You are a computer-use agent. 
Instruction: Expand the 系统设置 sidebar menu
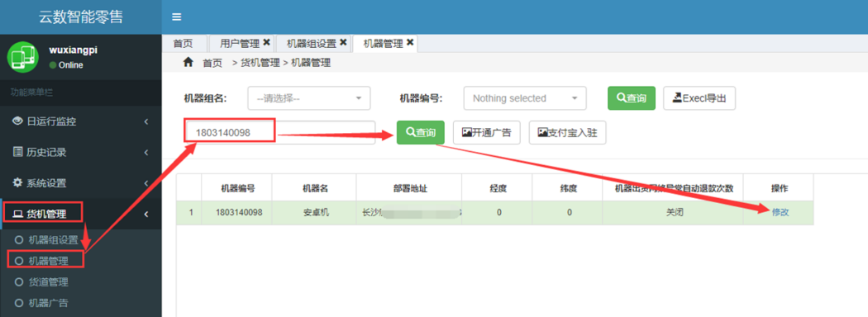(x=81, y=182)
